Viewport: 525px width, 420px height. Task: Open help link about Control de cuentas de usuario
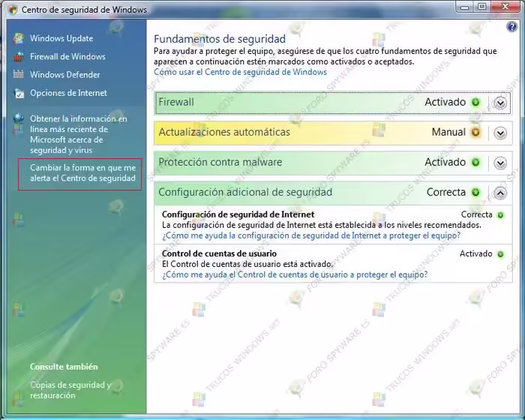click(x=295, y=274)
